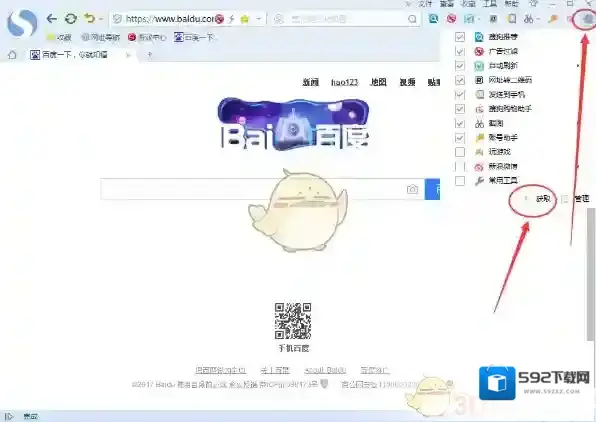The width and height of the screenshot is (596, 422).
Task: Click the 手机百度 QR code
Action: (x=293, y=321)
